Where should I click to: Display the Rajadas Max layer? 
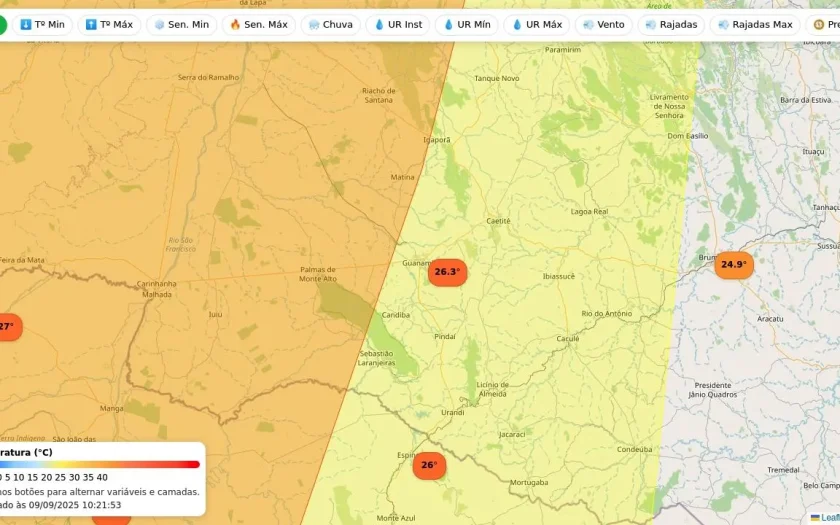(x=755, y=25)
